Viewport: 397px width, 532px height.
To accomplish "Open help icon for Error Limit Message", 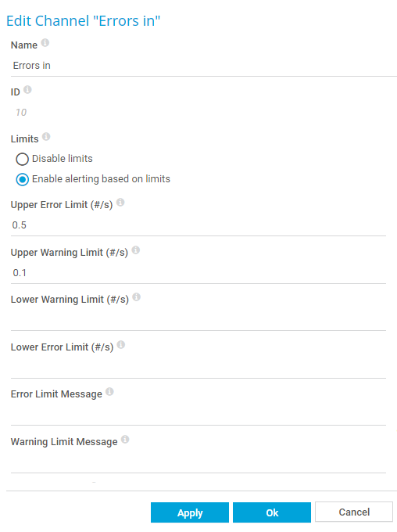I will click(x=109, y=391).
